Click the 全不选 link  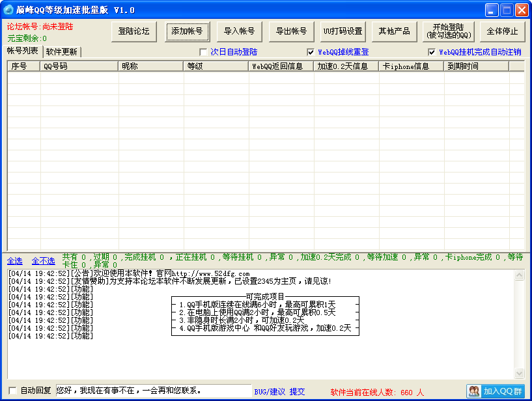[44, 261]
